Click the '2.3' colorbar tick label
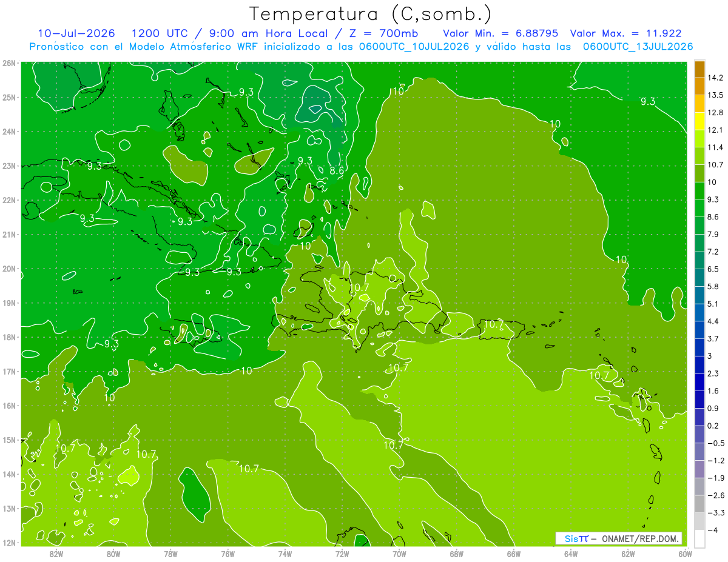Viewport: 728px width, 562px height. (713, 373)
